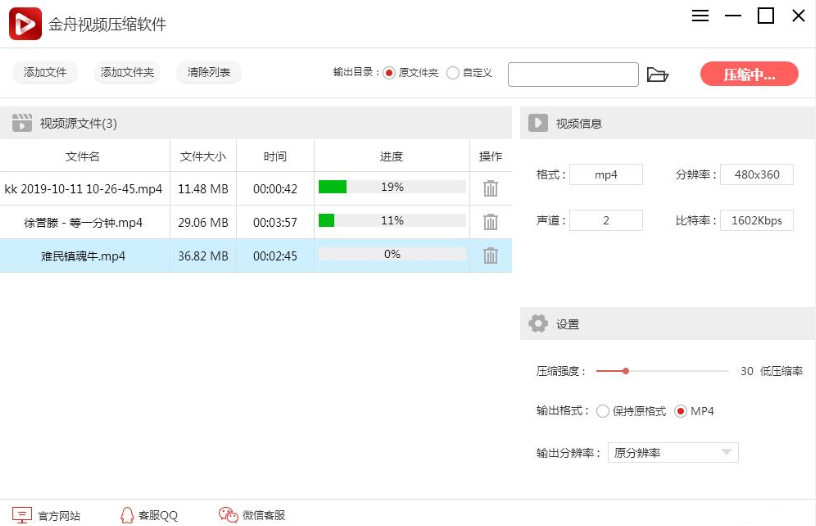Choose 保持原格式 output format option
The image size is (816, 526).
click(603, 411)
